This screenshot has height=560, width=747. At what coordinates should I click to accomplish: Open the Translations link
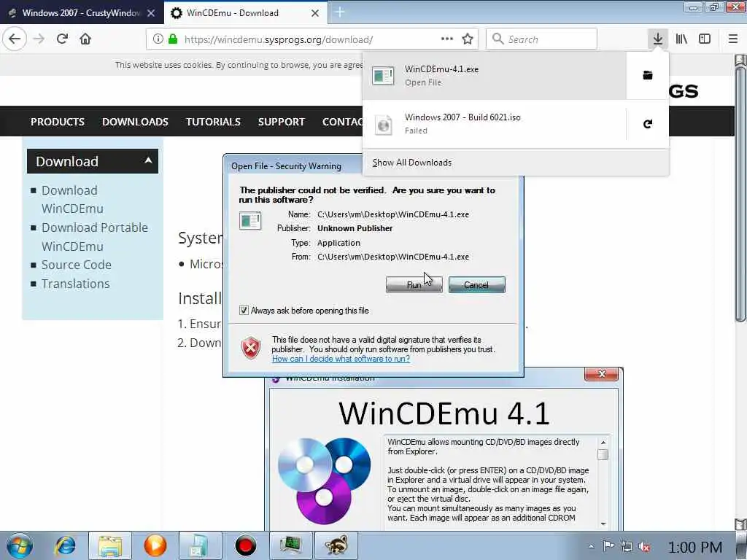coord(75,284)
